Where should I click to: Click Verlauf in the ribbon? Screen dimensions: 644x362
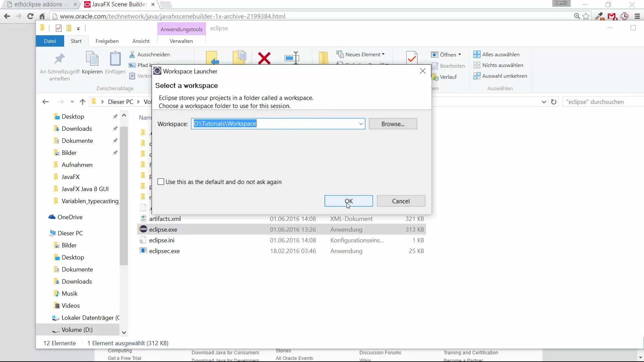[445, 77]
